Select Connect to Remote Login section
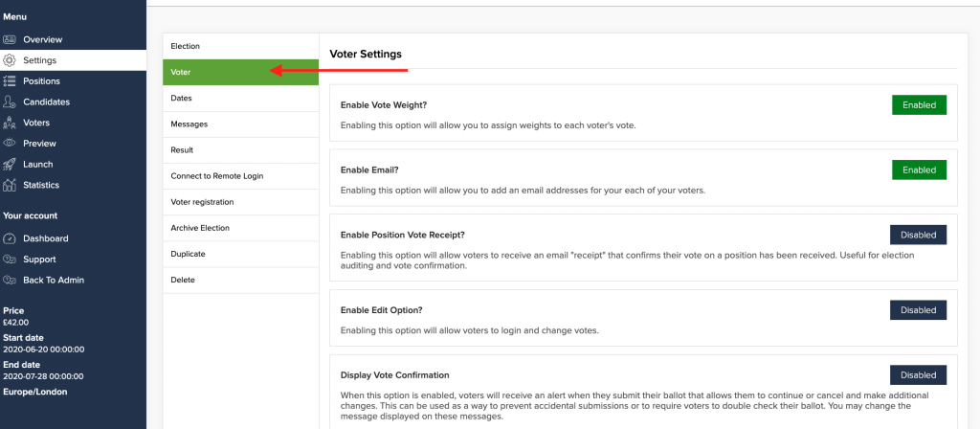The height and width of the screenshot is (429, 980). (x=240, y=176)
